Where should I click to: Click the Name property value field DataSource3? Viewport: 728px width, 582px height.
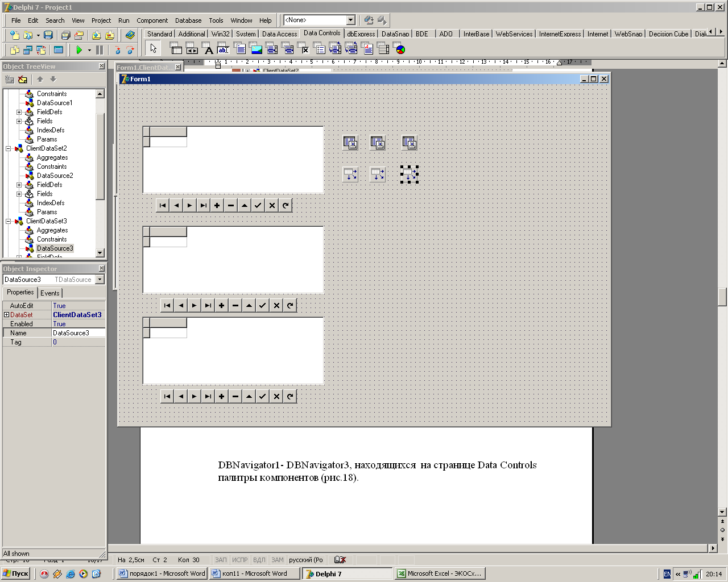(78, 333)
